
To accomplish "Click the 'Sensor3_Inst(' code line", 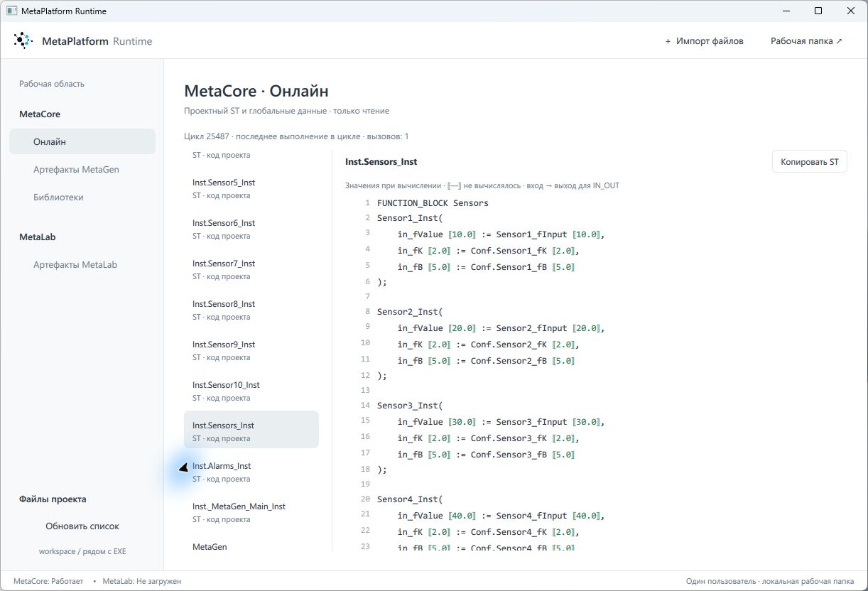I will tap(410, 406).
